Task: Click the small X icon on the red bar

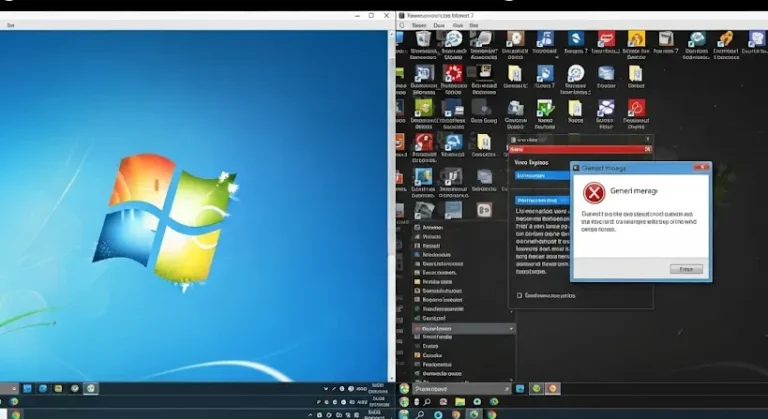Action: 648,149
